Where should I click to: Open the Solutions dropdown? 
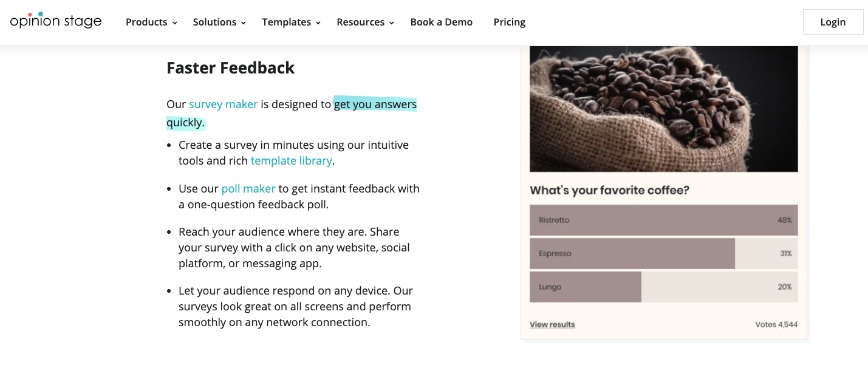(219, 22)
